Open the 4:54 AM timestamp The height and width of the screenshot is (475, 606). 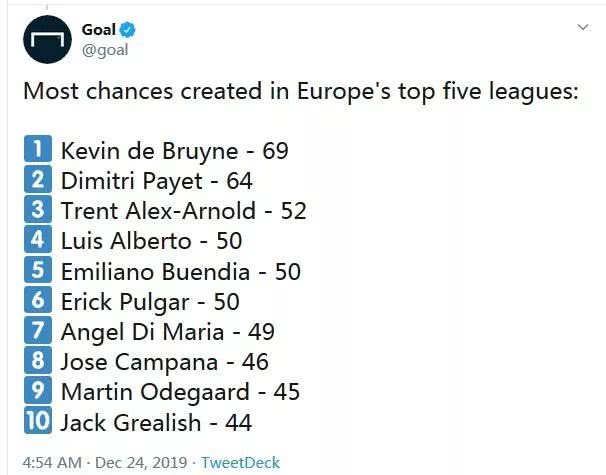(52, 463)
